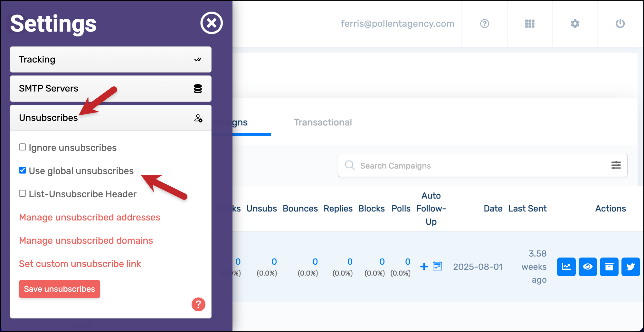644x332 pixels.
Task: Open campaign analytics chart button
Action: tap(566, 267)
